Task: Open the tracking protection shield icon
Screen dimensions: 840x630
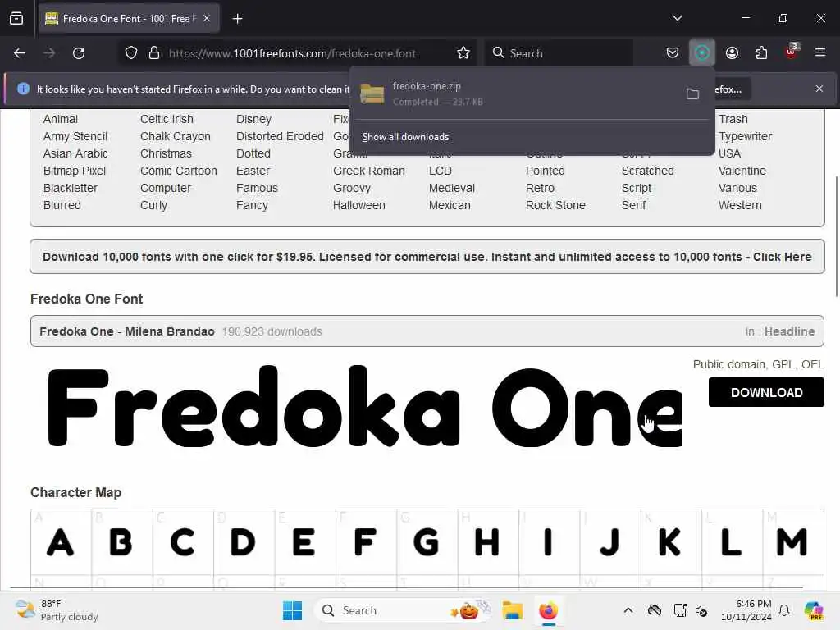Action: 131,53
